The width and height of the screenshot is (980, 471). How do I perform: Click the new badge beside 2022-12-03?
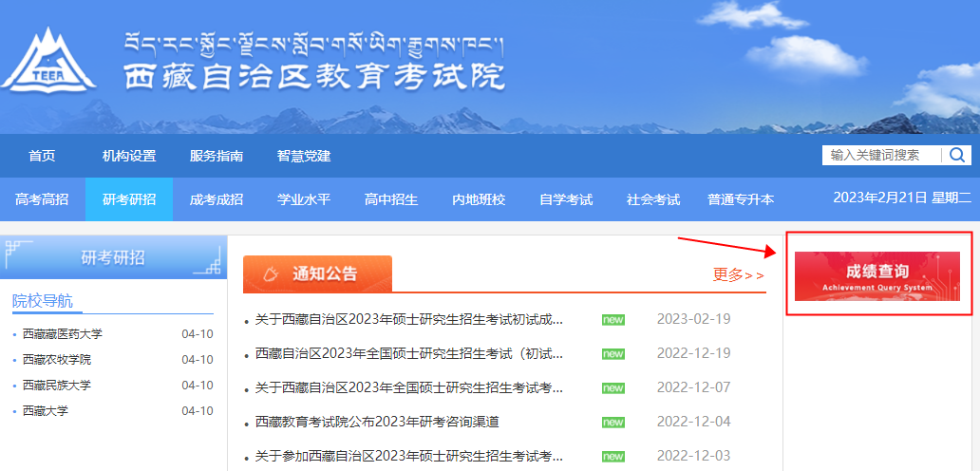(x=613, y=456)
